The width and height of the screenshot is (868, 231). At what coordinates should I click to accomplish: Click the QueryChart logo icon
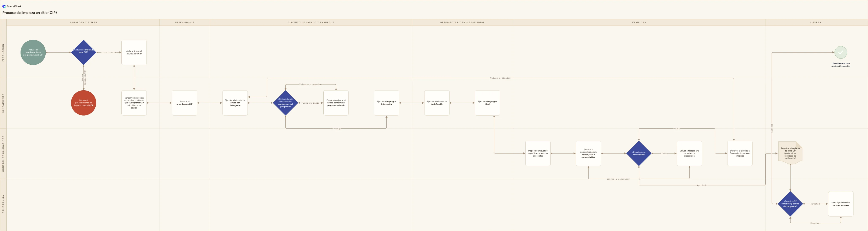click(4, 6)
